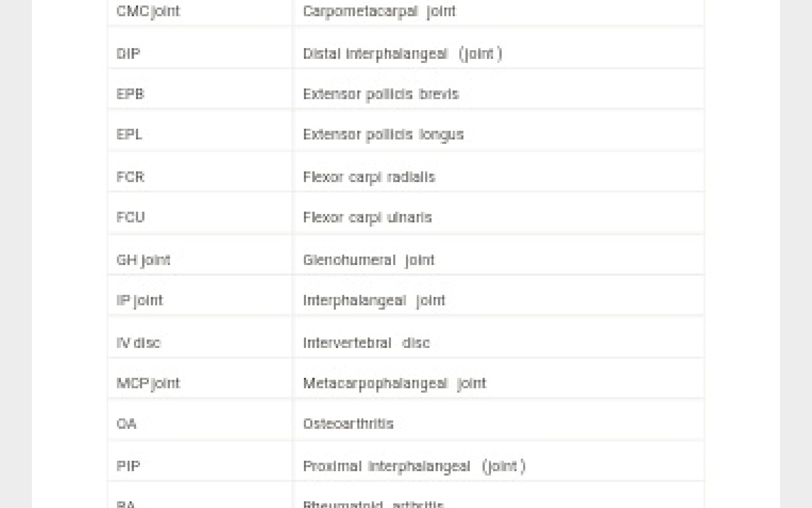Screen dimensions: 812x508
Task: Select the Carpometacarpal joint text
Action: point(380,11)
